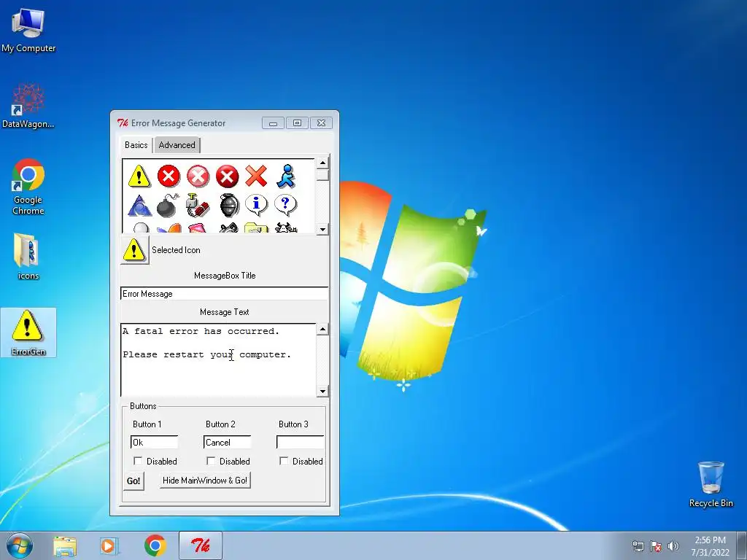The image size is (747, 560).
Task: Click the icon list scrollbar thumb
Action: (322, 175)
